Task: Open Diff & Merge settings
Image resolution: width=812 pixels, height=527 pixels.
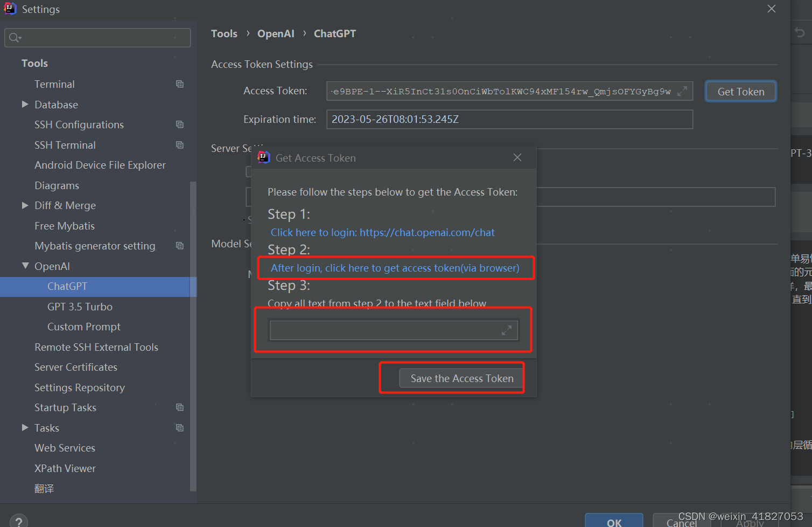Action: (x=65, y=205)
